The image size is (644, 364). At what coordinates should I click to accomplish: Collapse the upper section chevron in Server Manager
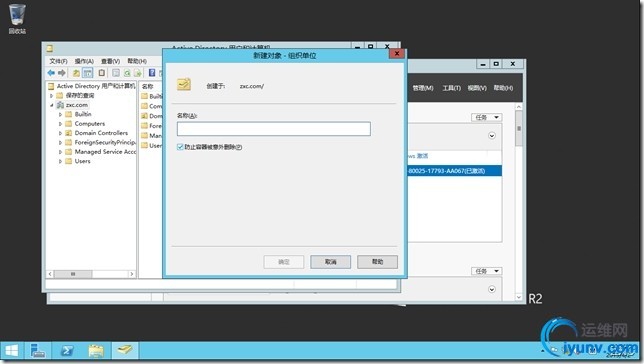(x=492, y=136)
